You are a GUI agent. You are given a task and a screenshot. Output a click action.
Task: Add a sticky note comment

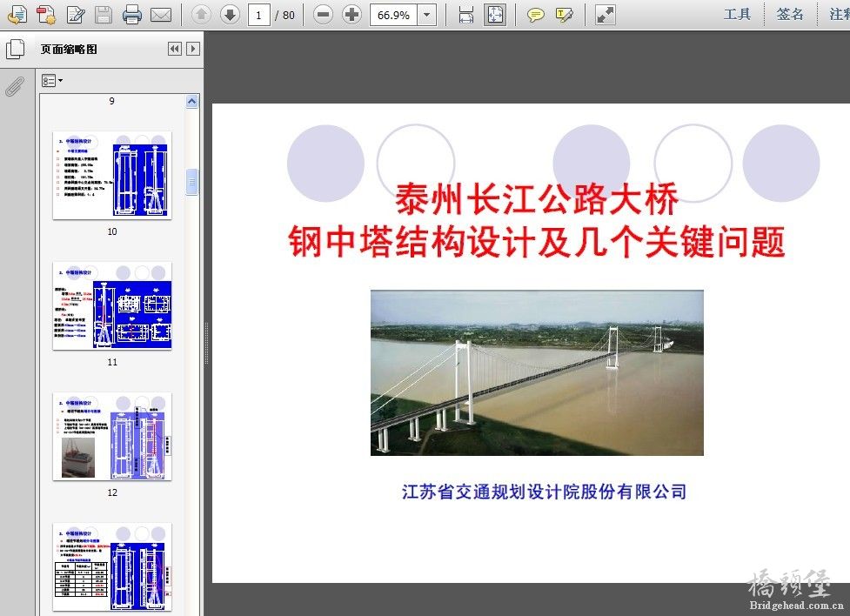pos(536,15)
